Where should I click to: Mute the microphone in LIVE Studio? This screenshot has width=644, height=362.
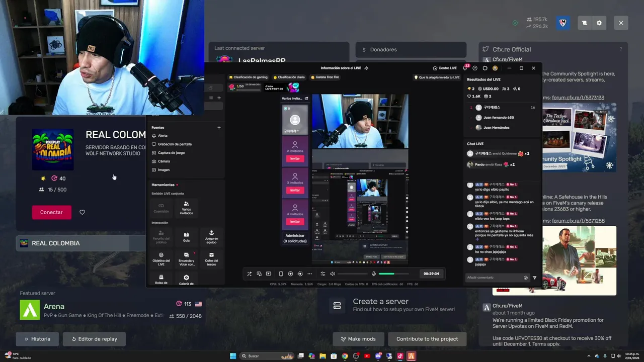(x=374, y=274)
